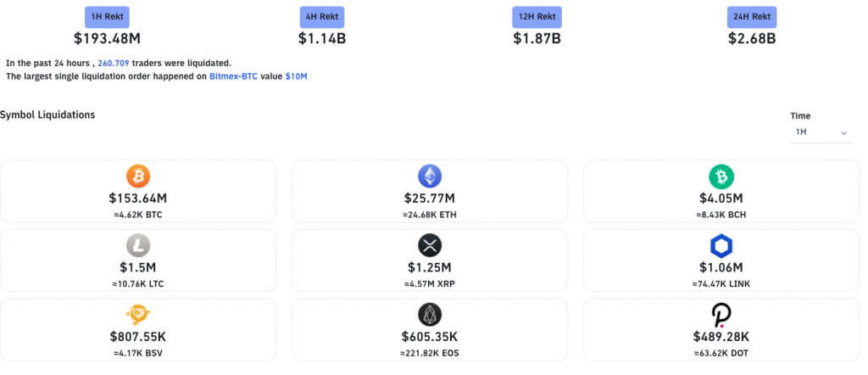
Task: Click the $25.77M ETH liquidation amount
Action: [430, 199]
